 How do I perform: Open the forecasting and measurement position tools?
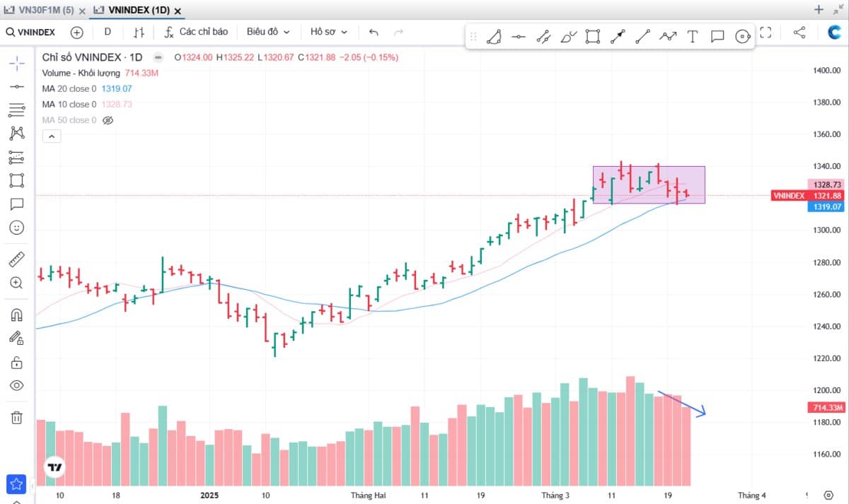coord(17,157)
